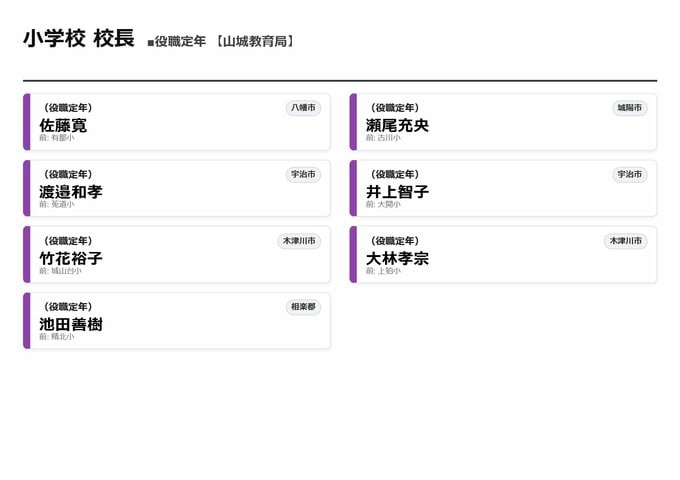Select the 相楽郡 tag badge
This screenshot has height=480, width=680.
[x=303, y=307]
